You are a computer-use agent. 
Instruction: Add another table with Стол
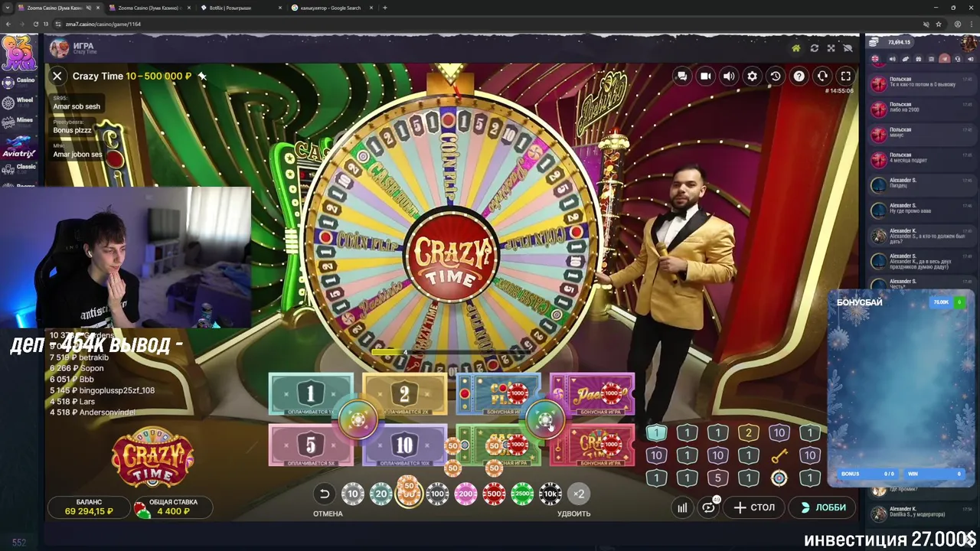point(754,507)
